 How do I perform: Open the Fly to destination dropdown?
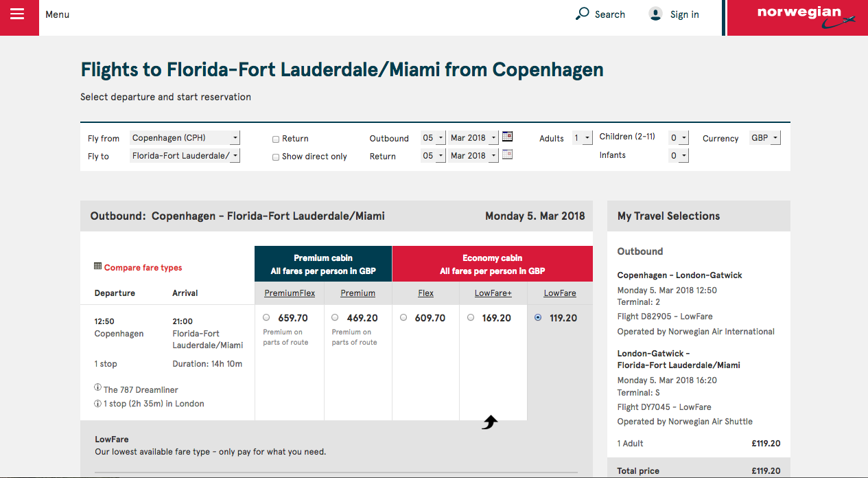[x=185, y=156]
